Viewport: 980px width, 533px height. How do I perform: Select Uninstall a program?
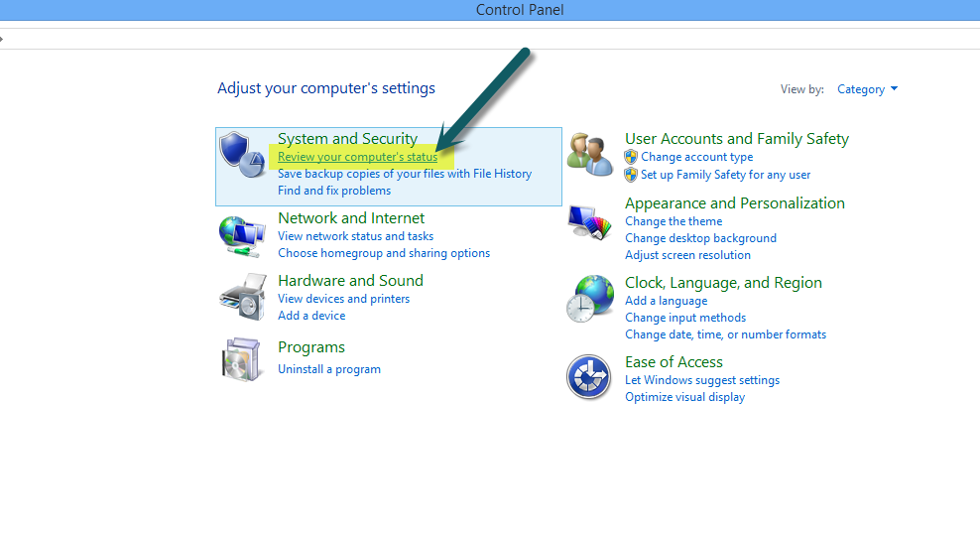328,369
